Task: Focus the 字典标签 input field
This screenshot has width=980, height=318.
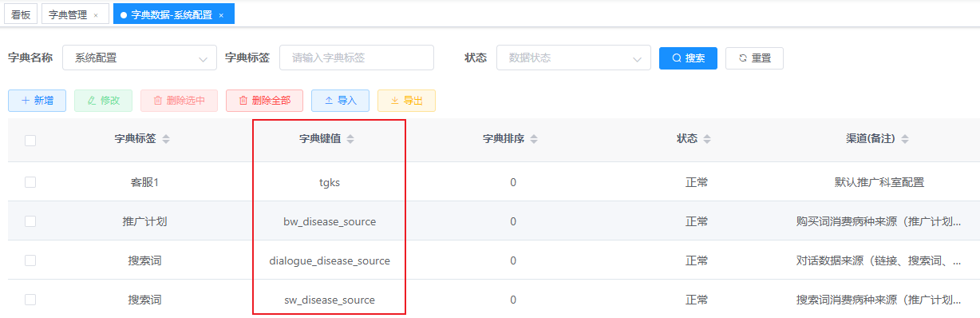Action: tap(357, 58)
